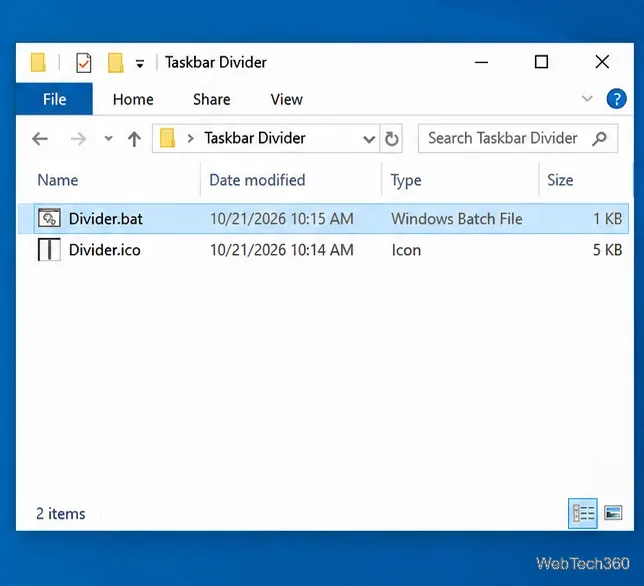Close the Taskbar Divider window
The width and height of the screenshot is (644, 586).
[602, 62]
